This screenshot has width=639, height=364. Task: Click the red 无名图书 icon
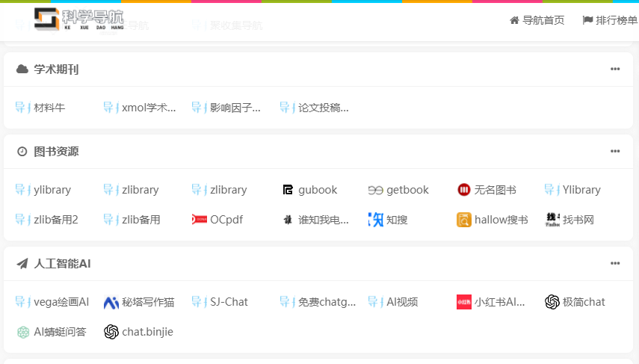click(x=464, y=190)
